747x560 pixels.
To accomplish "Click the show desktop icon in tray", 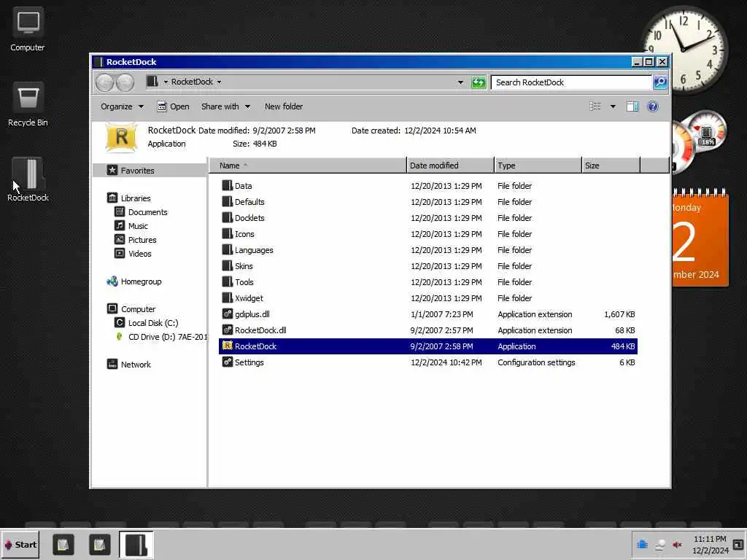I will point(738,544).
